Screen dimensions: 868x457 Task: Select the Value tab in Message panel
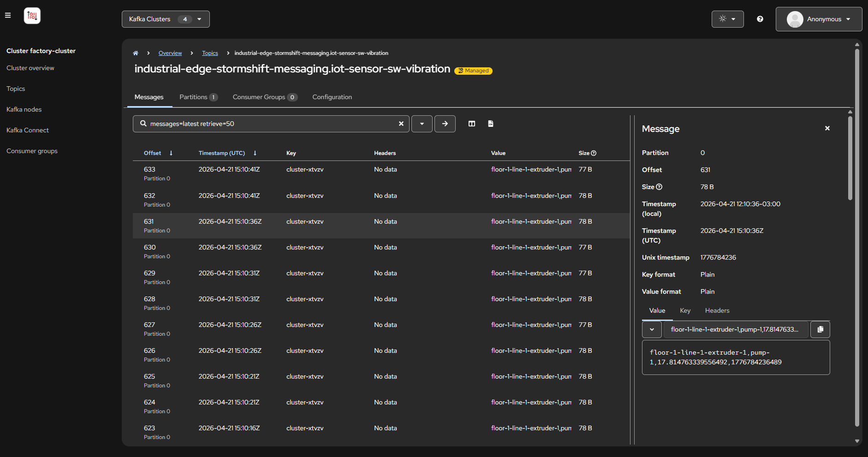(x=657, y=311)
